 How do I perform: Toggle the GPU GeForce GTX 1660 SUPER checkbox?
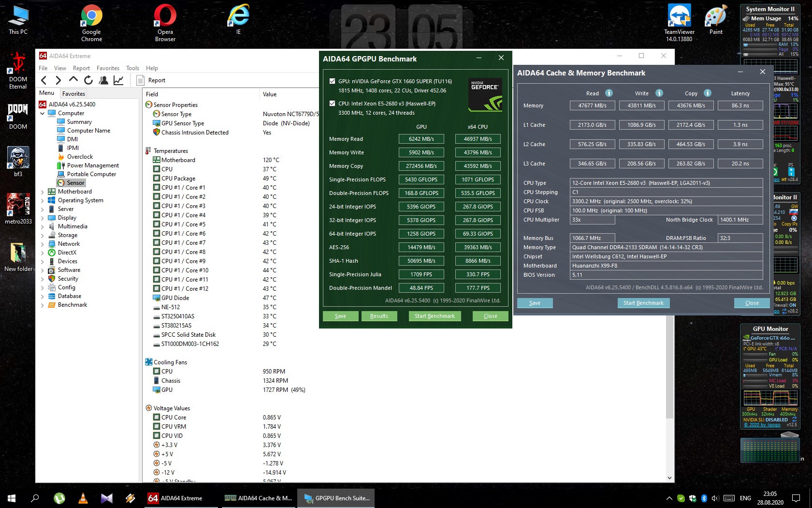tap(332, 81)
